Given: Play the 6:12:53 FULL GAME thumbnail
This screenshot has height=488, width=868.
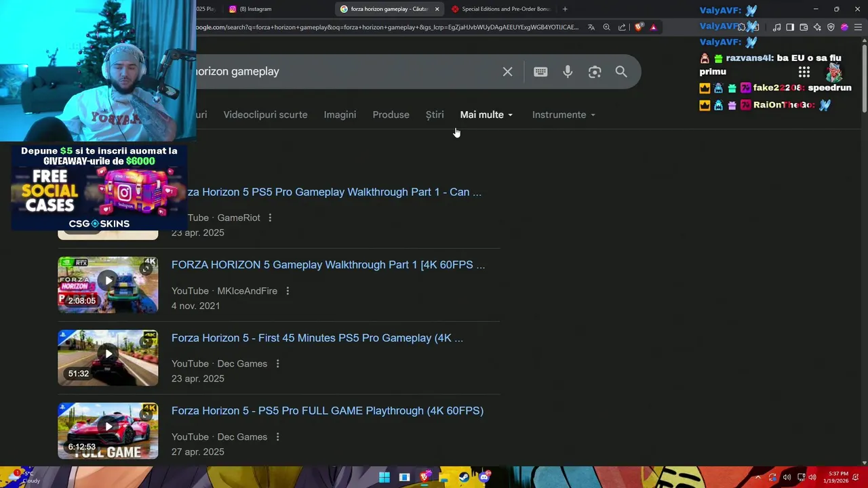Looking at the screenshot, I should pos(108,431).
